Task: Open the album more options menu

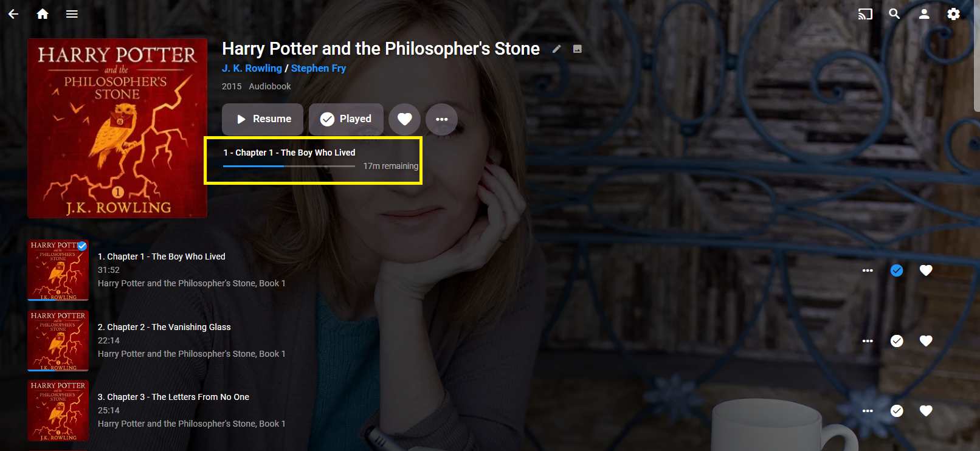Action: pos(442,119)
